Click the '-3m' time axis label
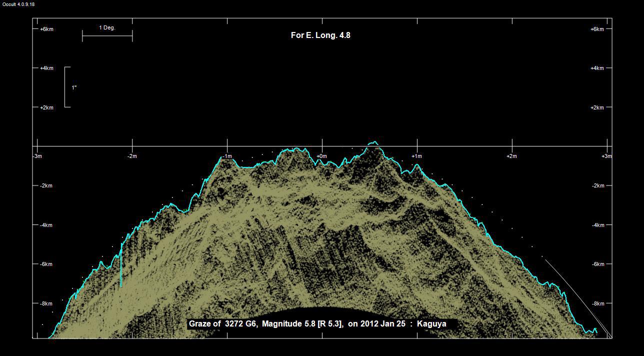This screenshot has width=644, height=356. (37, 156)
